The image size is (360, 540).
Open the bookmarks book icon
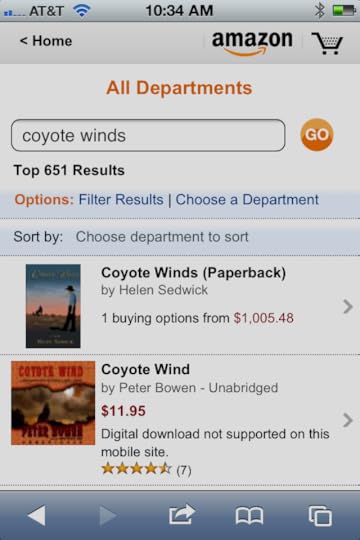(249, 516)
